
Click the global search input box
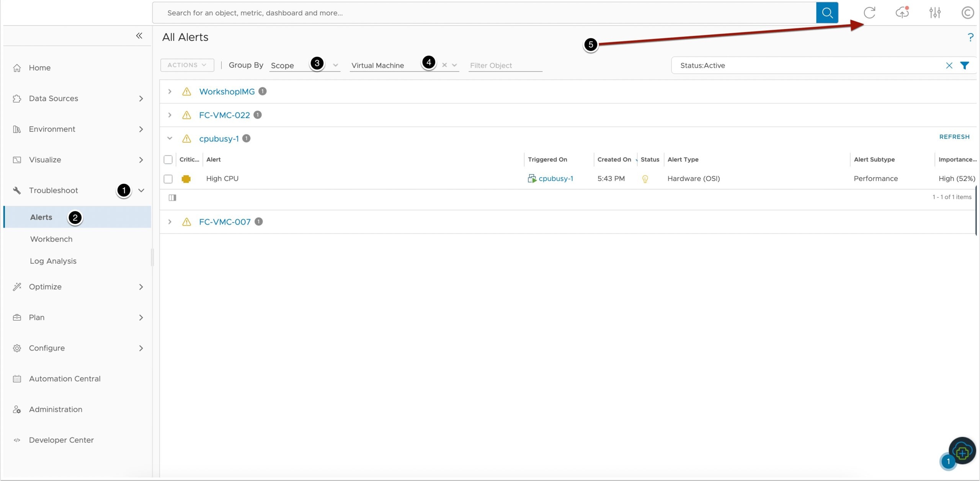coord(484,13)
